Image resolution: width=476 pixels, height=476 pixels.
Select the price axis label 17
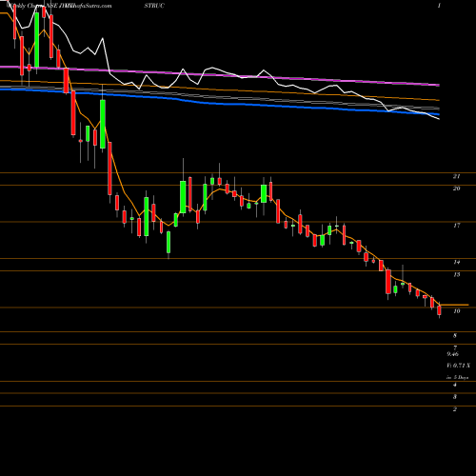pyautogui.click(x=457, y=226)
